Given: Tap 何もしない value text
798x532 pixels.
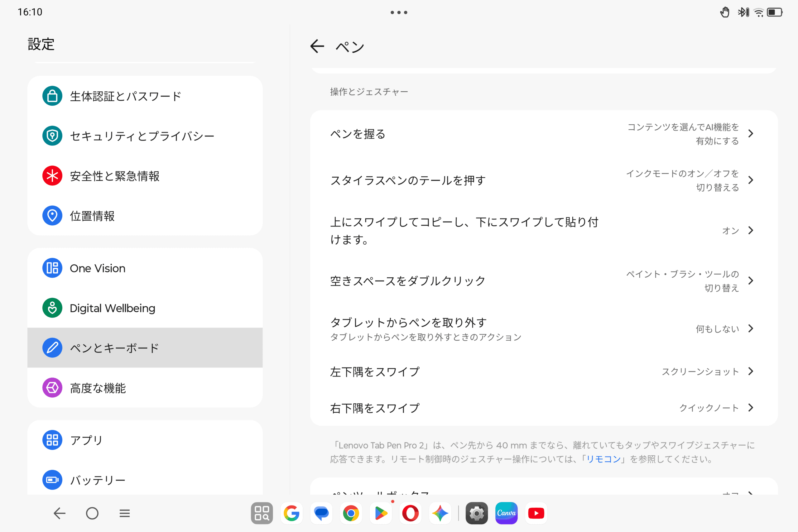Looking at the screenshot, I should coord(717,329).
